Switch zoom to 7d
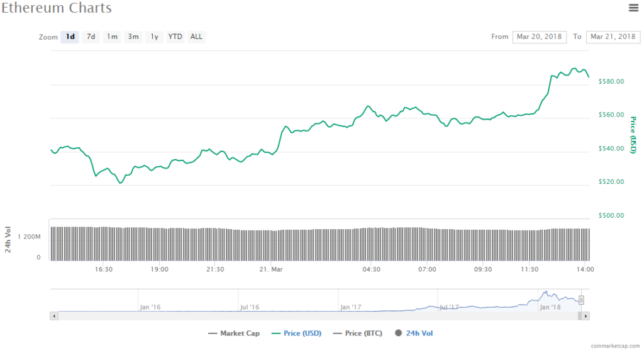 point(91,37)
